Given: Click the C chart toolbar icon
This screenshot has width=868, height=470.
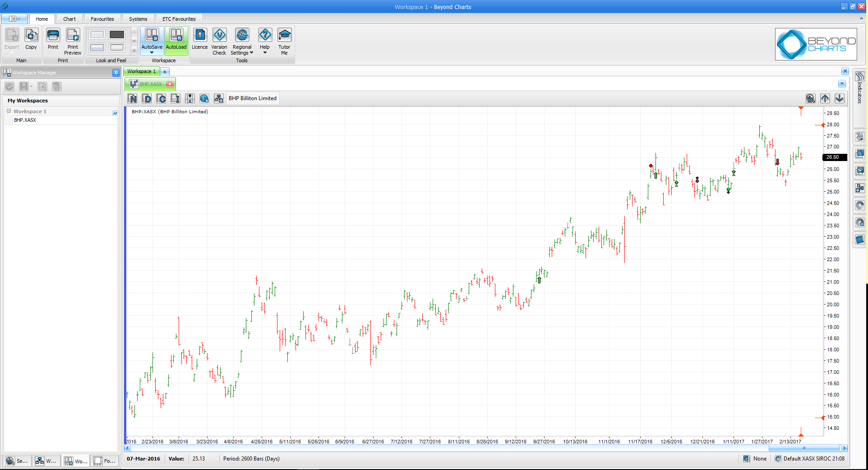Looking at the screenshot, I should (161, 98).
